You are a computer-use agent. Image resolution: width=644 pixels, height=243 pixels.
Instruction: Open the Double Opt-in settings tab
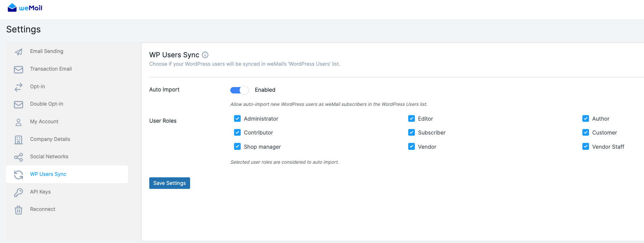[x=47, y=104]
